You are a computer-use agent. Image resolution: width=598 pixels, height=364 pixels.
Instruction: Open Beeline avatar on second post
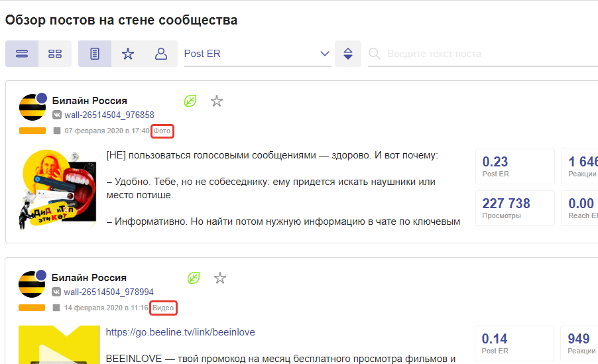(32, 284)
